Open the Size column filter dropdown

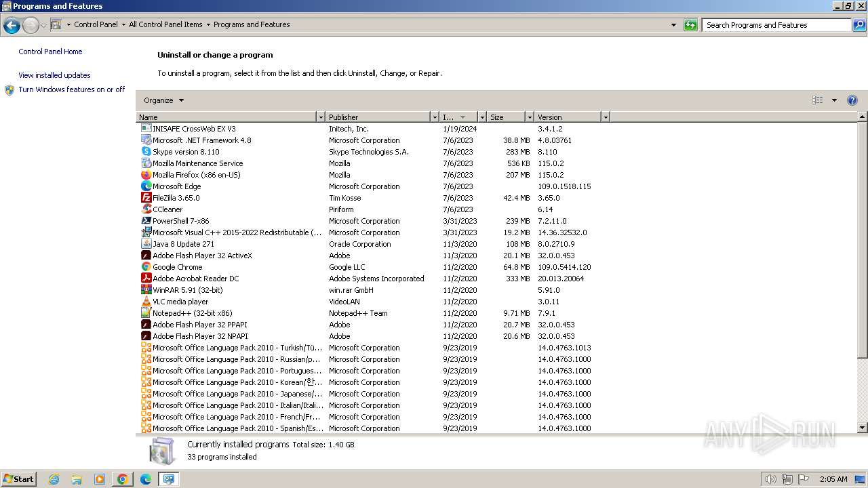coord(530,117)
